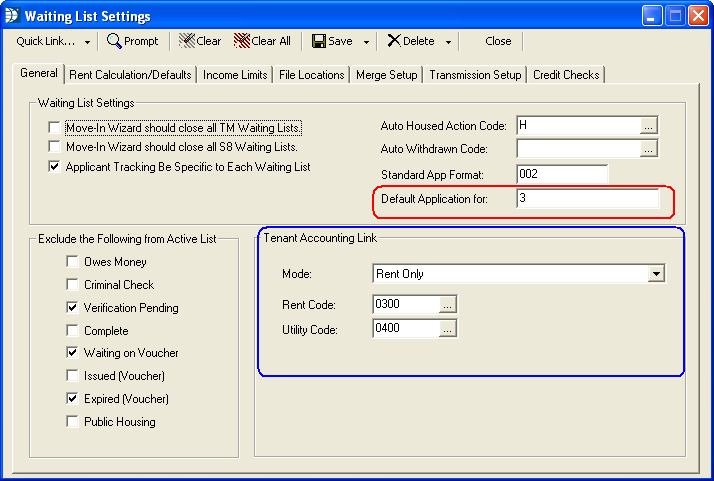Click the Prompt magnifier icon
The image size is (714, 481).
115,41
